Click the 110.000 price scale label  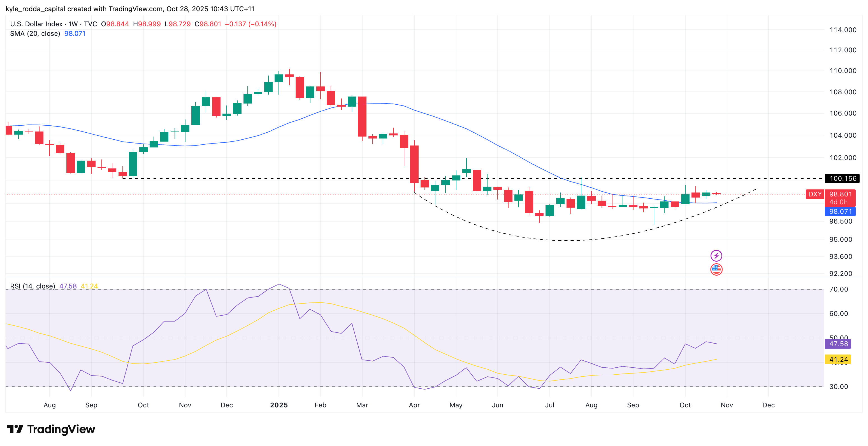click(843, 71)
